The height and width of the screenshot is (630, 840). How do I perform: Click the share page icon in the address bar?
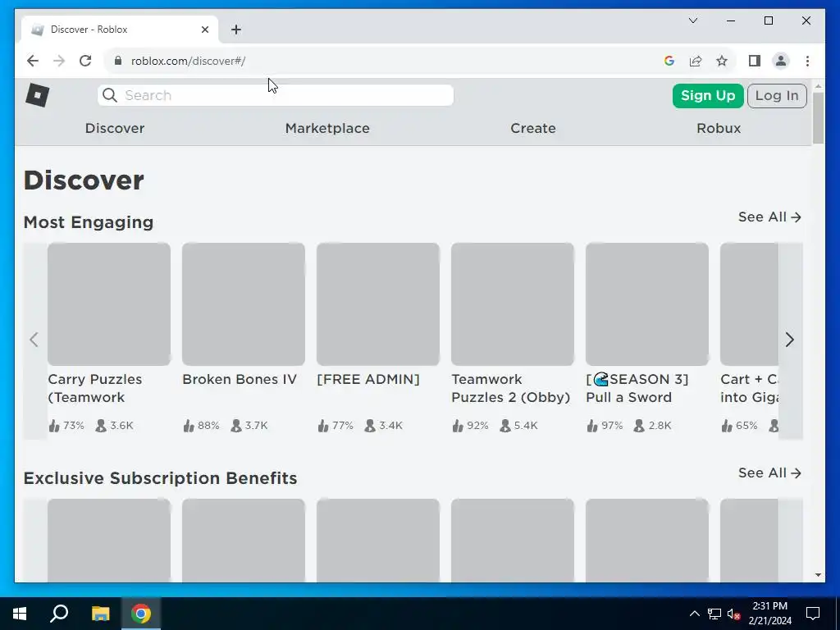[x=696, y=61]
